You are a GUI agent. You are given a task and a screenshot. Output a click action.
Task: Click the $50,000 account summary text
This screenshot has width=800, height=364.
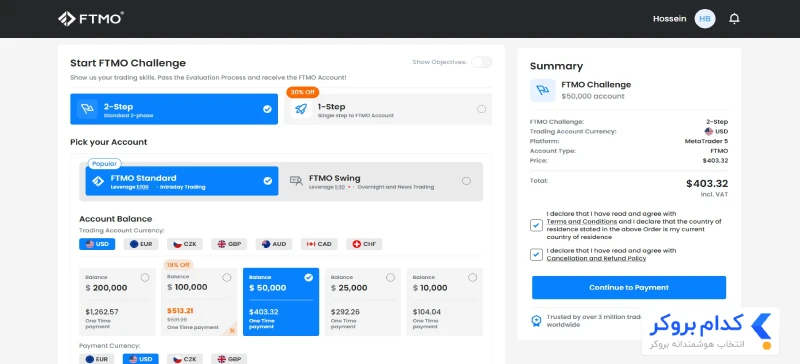593,96
